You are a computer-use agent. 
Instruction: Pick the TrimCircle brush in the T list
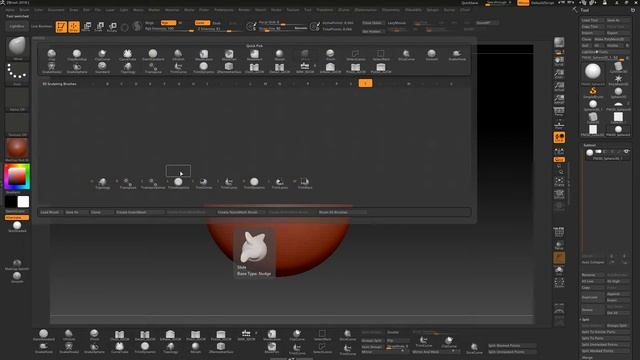(204, 183)
